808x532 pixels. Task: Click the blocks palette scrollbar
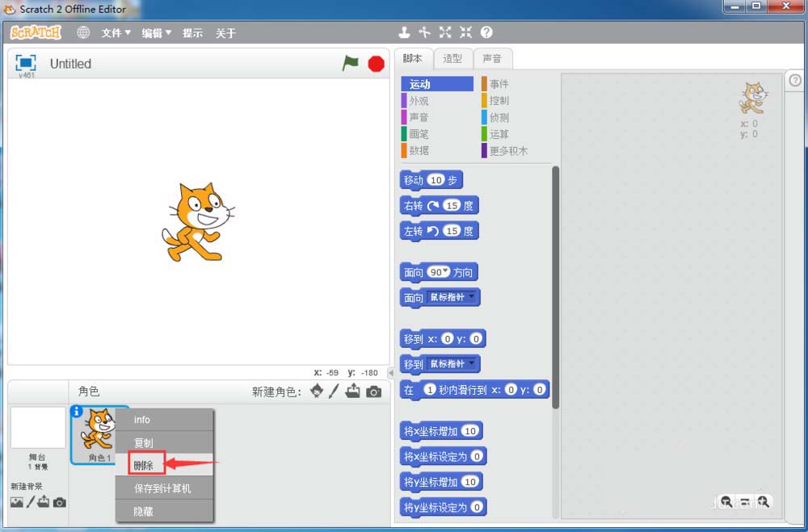coord(556,287)
